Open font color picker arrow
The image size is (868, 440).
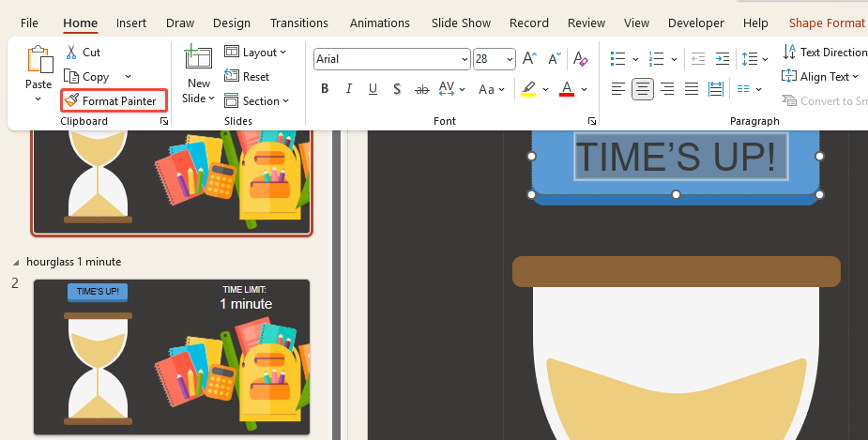click(584, 89)
